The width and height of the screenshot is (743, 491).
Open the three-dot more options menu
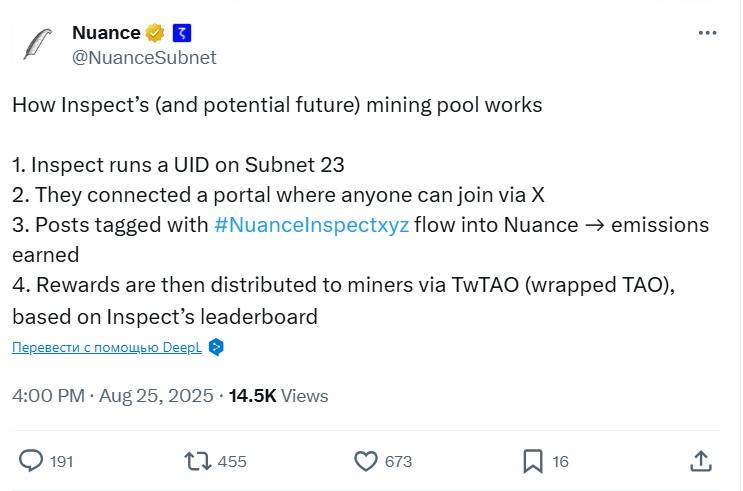[x=707, y=32]
